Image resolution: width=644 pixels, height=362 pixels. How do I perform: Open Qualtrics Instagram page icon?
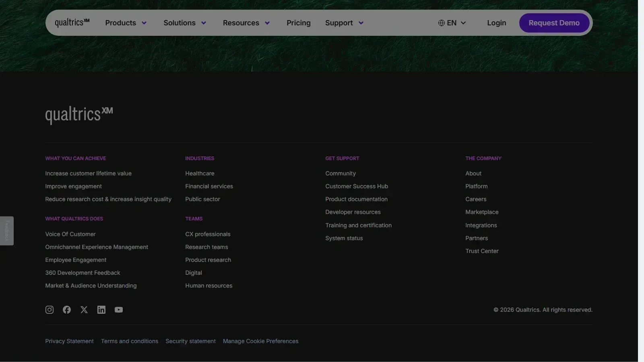tap(50, 310)
